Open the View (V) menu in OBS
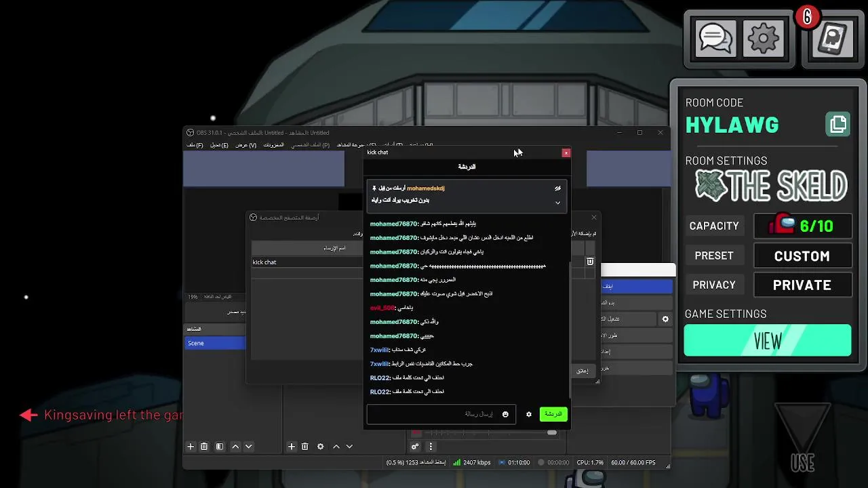Screen dimensions: 868x488 [x=245, y=145]
